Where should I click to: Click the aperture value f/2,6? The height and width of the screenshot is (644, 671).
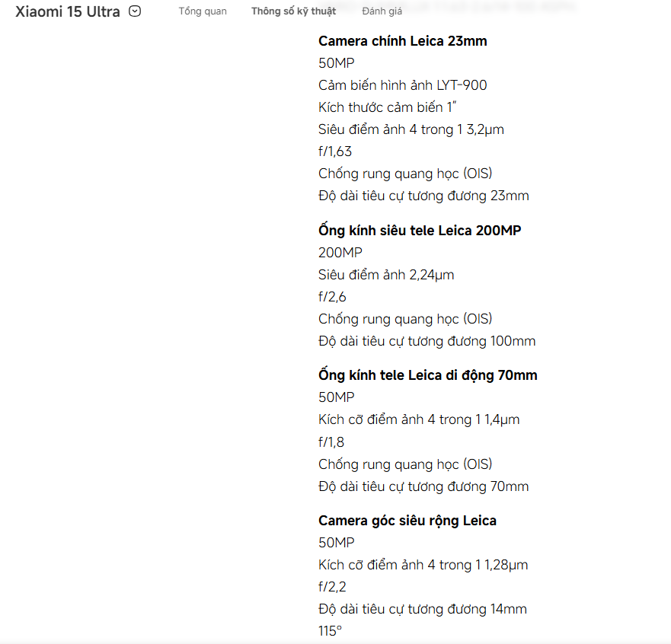[x=332, y=297]
